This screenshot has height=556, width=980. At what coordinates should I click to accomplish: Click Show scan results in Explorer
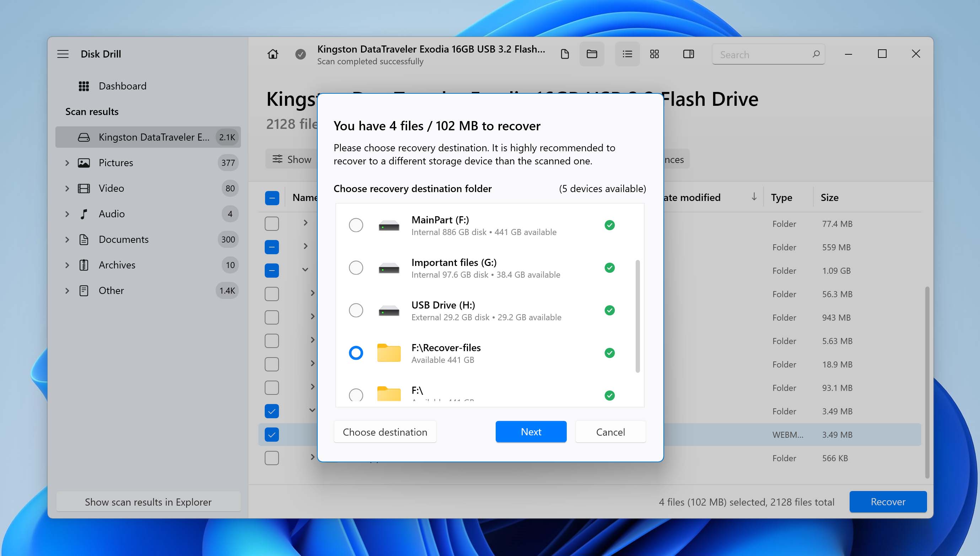click(148, 502)
